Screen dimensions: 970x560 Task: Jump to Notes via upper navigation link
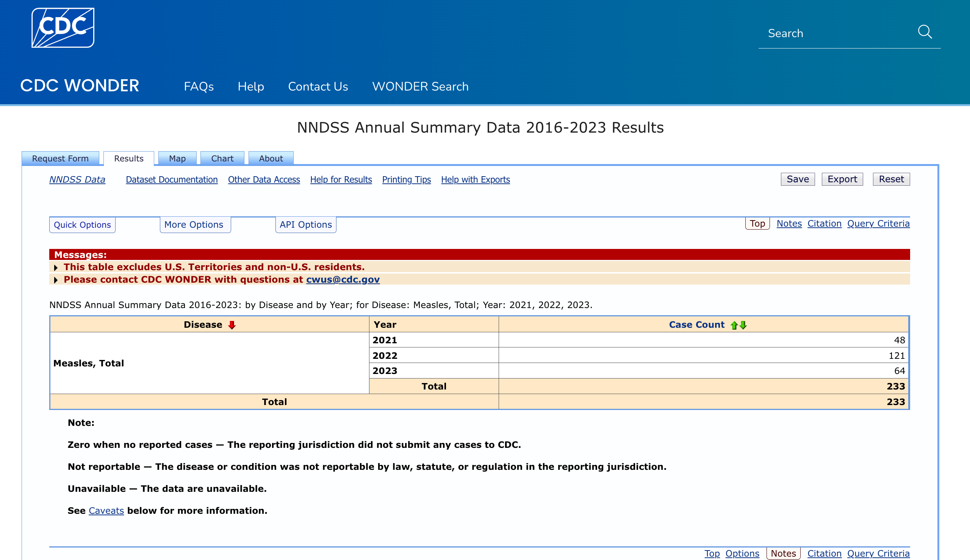click(789, 224)
